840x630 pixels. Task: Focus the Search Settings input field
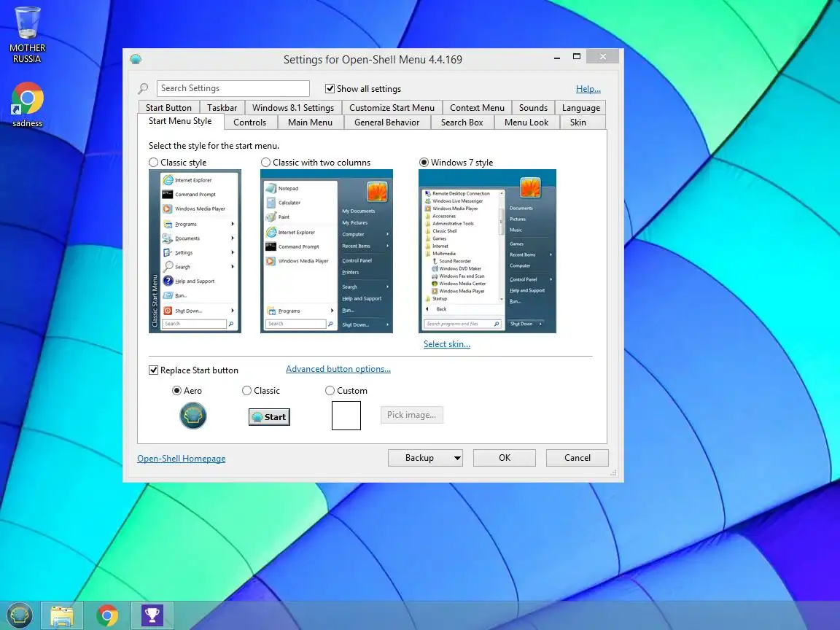point(233,88)
